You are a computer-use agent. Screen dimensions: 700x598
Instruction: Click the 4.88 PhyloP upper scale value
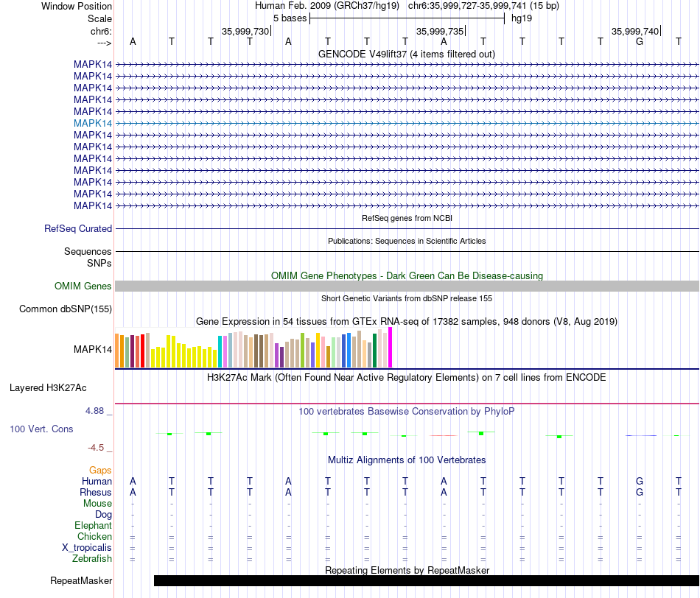point(94,410)
